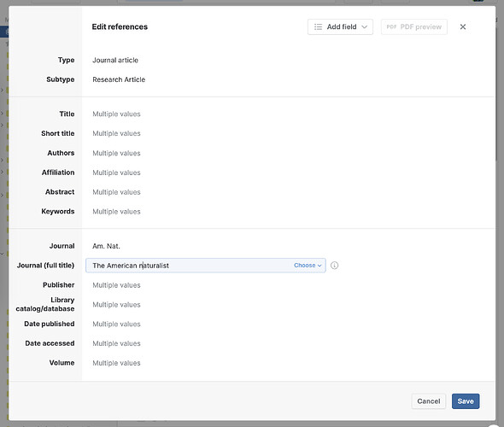Click the list icon in Add field button

point(318,26)
